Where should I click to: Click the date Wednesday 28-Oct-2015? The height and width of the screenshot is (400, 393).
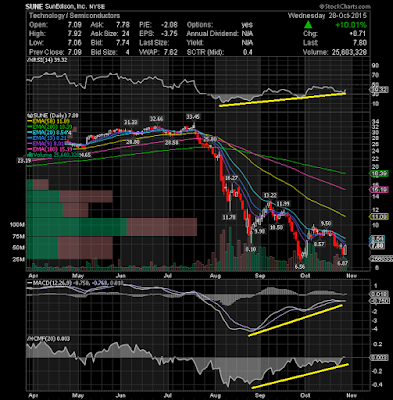[x=327, y=16]
